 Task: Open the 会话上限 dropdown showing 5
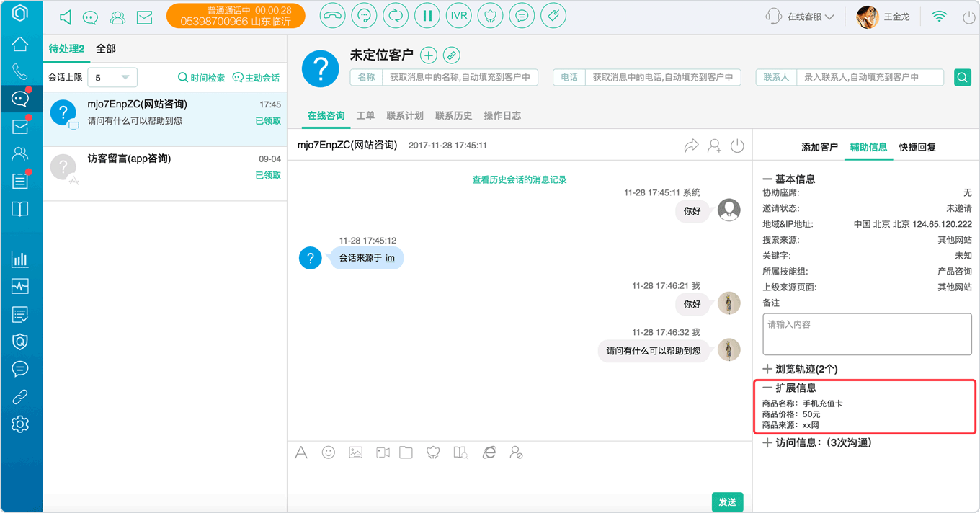[112, 77]
